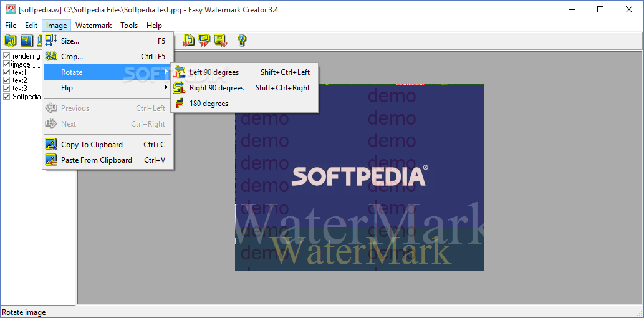
Task: Select the Softpedia layer name
Action: pyautogui.click(x=27, y=97)
